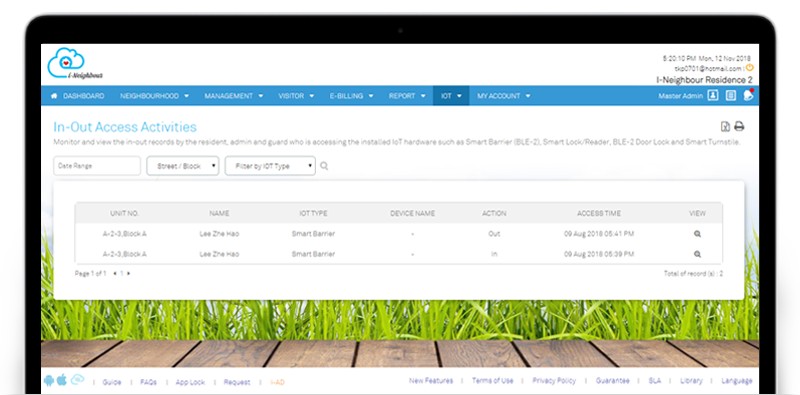This screenshot has width=800, height=395.
Task: Open the Filter by IOT Type dropdown
Action: 270,166
